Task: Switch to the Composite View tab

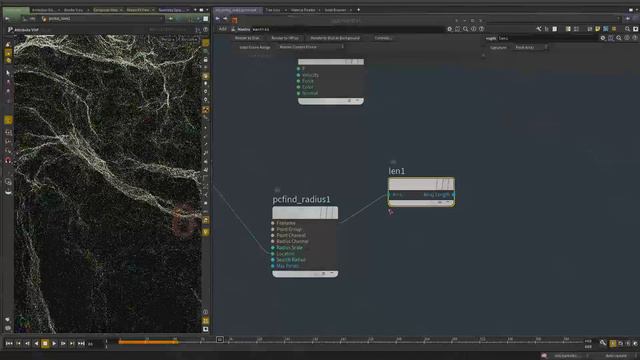Action: (x=105, y=10)
